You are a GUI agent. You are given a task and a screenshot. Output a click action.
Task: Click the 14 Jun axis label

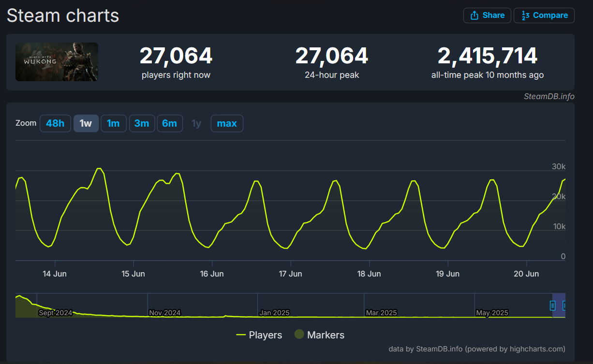point(55,274)
